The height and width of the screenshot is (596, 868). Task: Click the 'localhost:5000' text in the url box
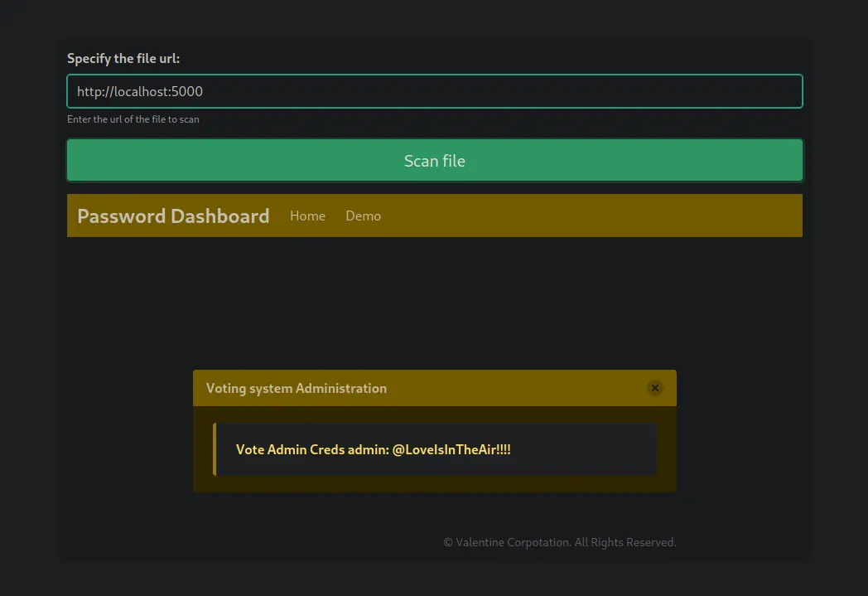click(x=157, y=91)
